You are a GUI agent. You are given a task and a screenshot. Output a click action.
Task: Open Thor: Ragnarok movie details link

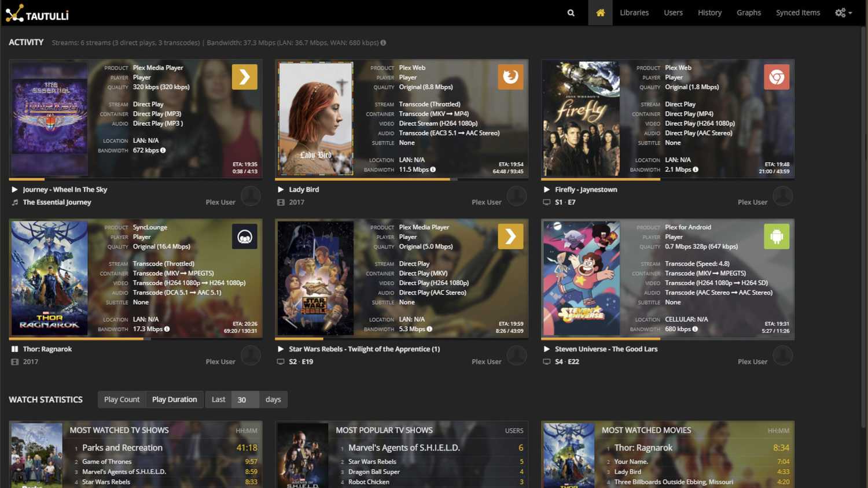click(x=47, y=349)
